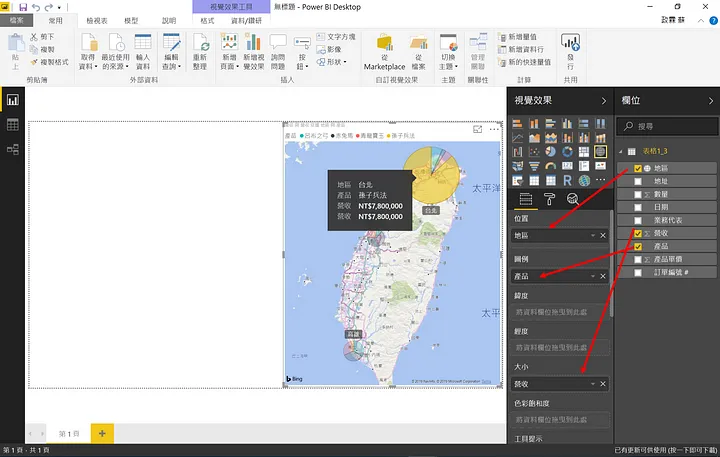Click the highlighted map visual icon

(600, 152)
